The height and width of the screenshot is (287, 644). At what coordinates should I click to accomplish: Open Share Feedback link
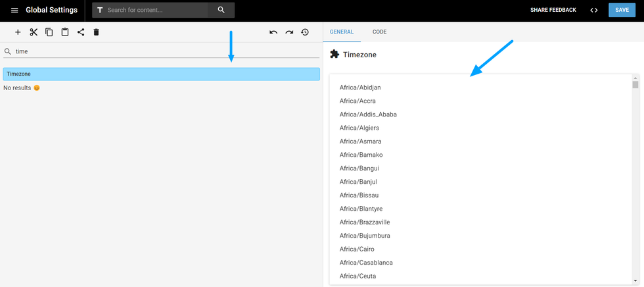point(553,10)
